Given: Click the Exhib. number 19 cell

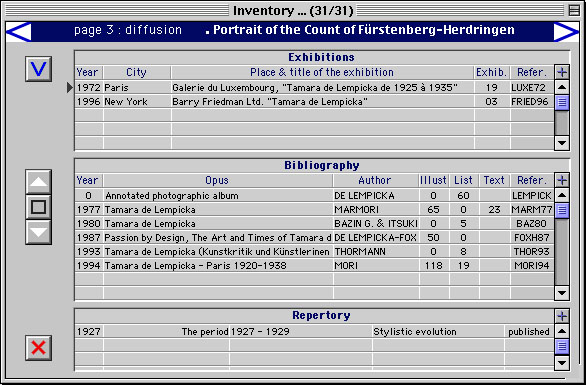Looking at the screenshot, I should (491, 87).
